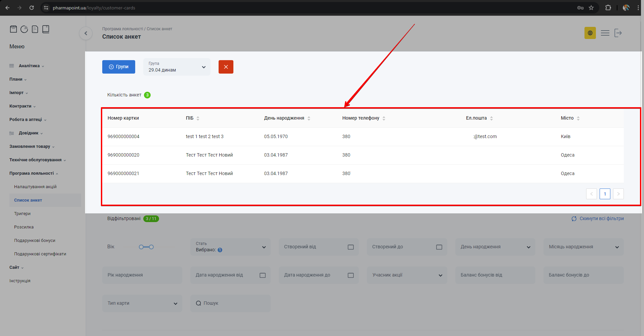Viewport: 644px width, 336px height.
Task: Open the Місяць народження dropdown filter
Action: click(x=583, y=247)
